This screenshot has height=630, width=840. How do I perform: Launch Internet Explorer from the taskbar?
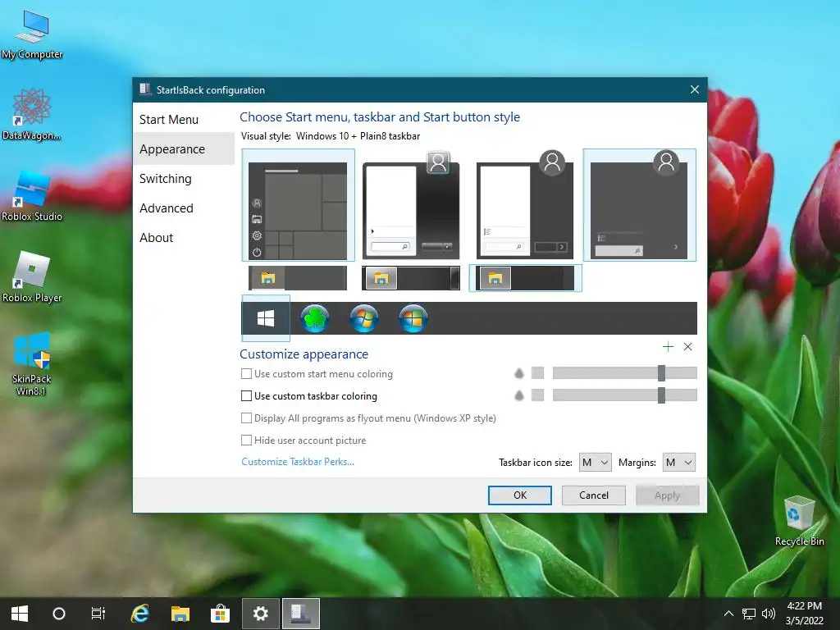pyautogui.click(x=139, y=614)
